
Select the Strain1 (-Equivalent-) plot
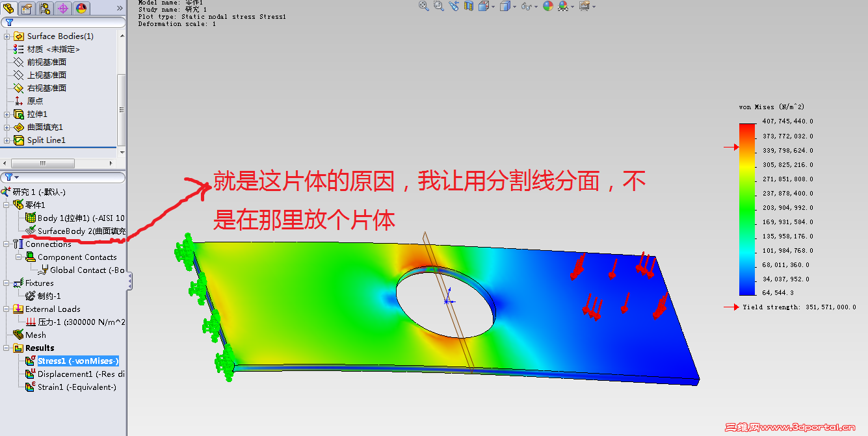click(71, 387)
